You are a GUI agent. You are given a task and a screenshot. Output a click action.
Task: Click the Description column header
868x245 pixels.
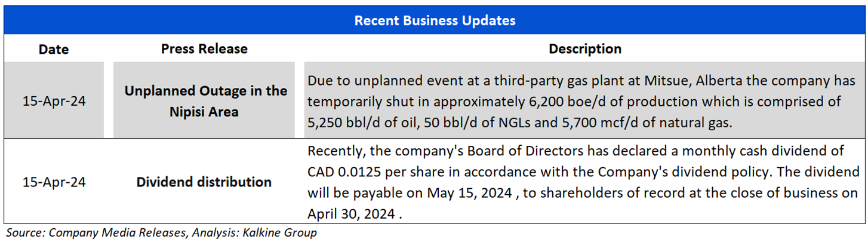tap(584, 48)
